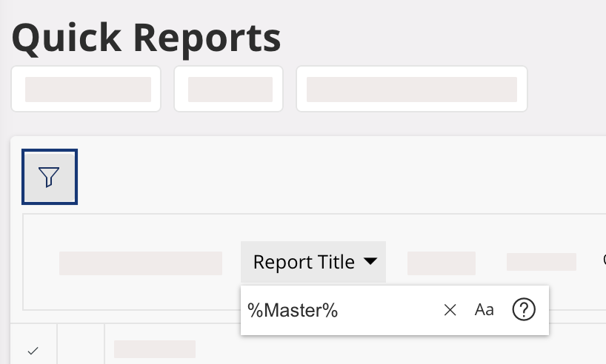
Task: Toggle the funnel filter icon button
Action: click(50, 177)
